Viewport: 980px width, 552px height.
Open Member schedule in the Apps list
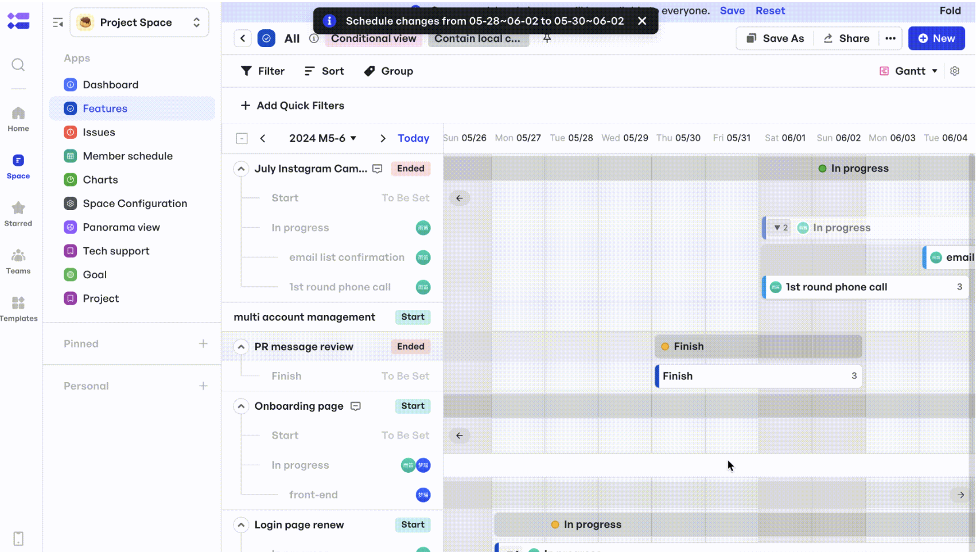tap(127, 156)
